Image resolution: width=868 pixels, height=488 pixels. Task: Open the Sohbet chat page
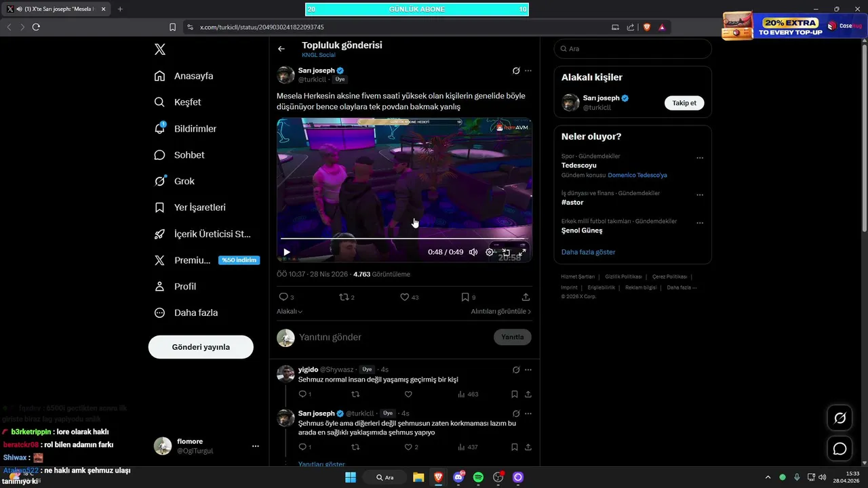click(x=179, y=155)
